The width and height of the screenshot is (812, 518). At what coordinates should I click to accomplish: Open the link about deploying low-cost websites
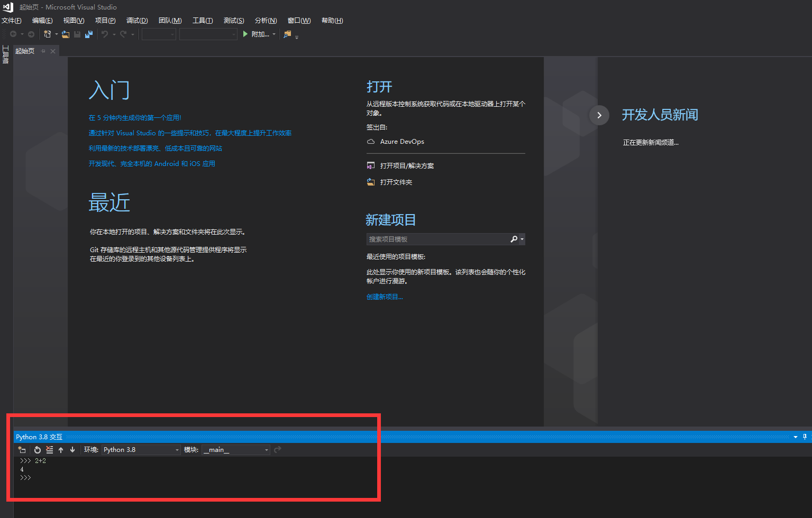pos(156,149)
